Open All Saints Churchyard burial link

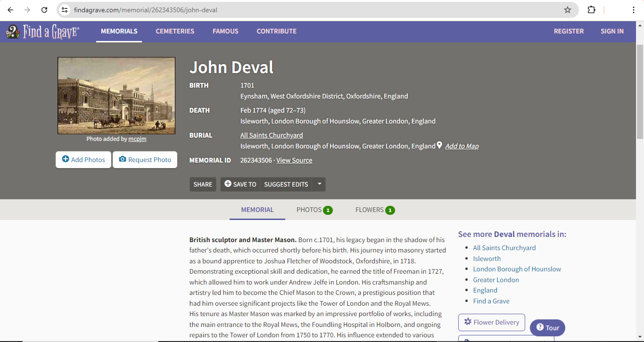coord(272,135)
